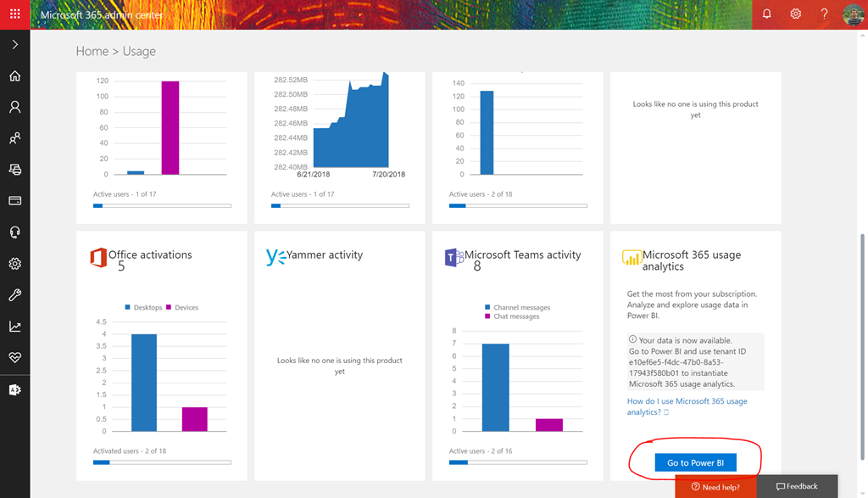This screenshot has height=498, width=868.
Task: Open Reports chart icon in sidebar
Action: point(15,327)
